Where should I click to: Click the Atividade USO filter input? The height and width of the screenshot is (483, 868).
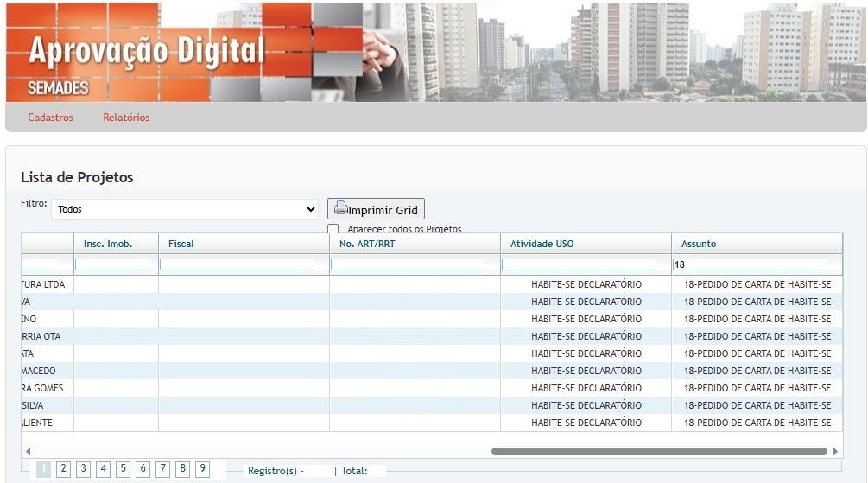point(579,264)
